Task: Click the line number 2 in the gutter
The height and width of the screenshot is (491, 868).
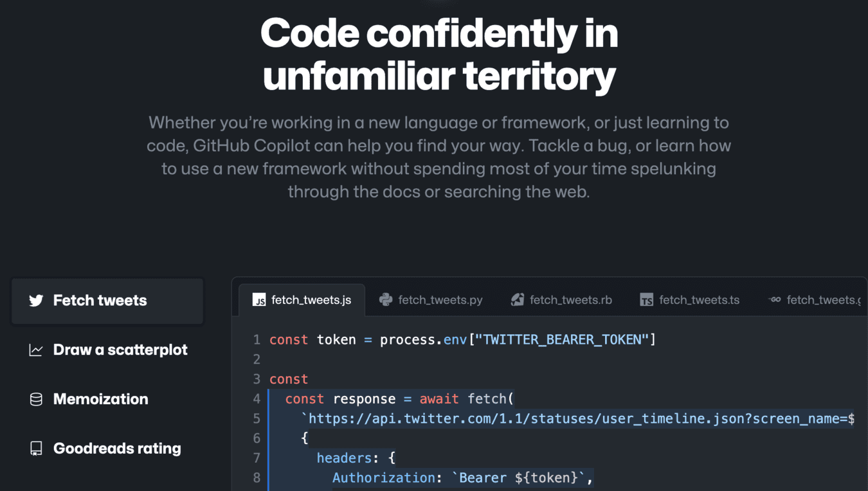Action: pos(257,359)
